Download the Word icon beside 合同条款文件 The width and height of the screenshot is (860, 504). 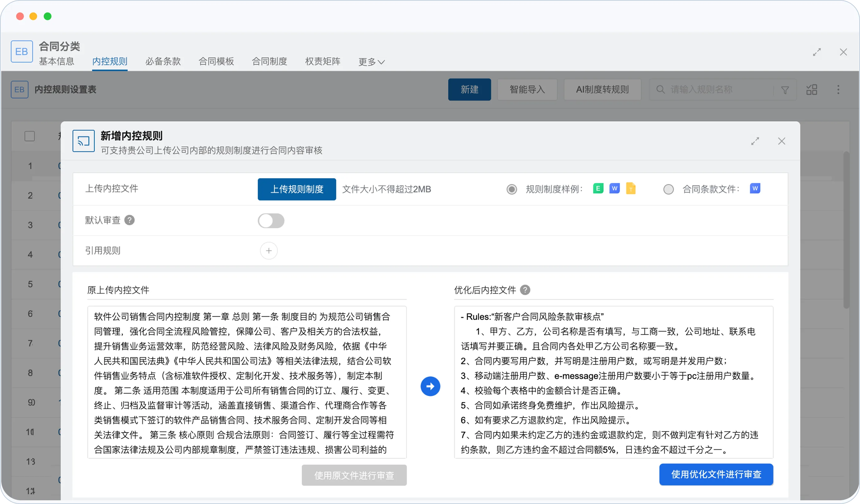click(x=755, y=188)
